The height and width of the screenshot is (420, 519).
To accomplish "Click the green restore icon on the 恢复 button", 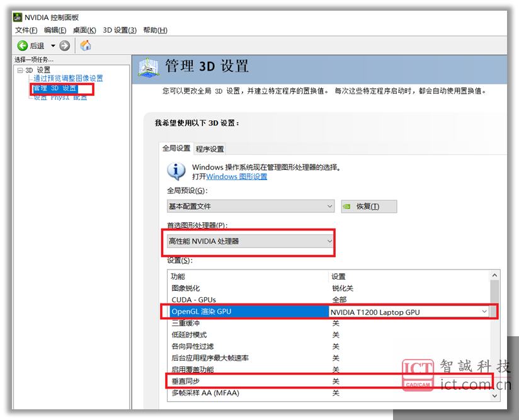I will (x=348, y=207).
